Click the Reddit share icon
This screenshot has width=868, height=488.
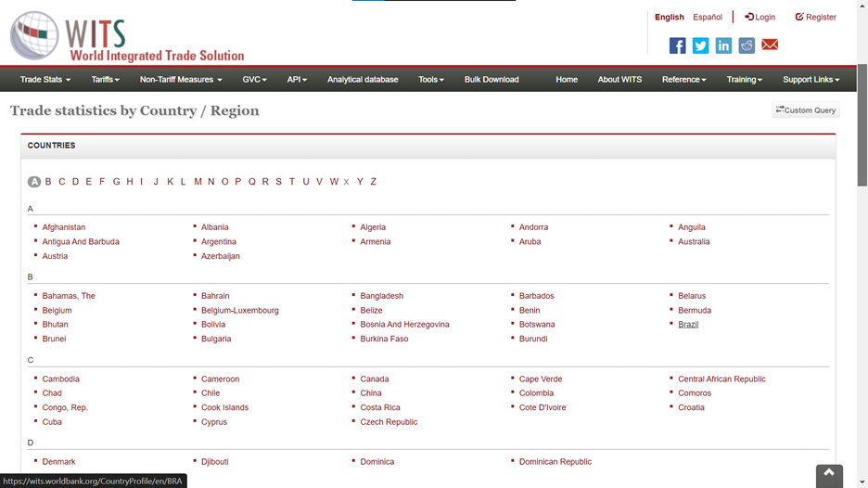[x=747, y=45]
